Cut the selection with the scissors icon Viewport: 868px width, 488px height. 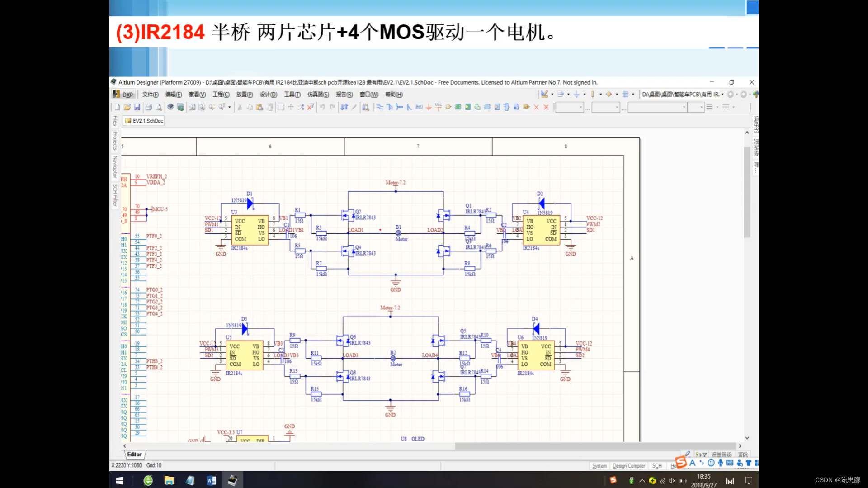click(x=240, y=107)
